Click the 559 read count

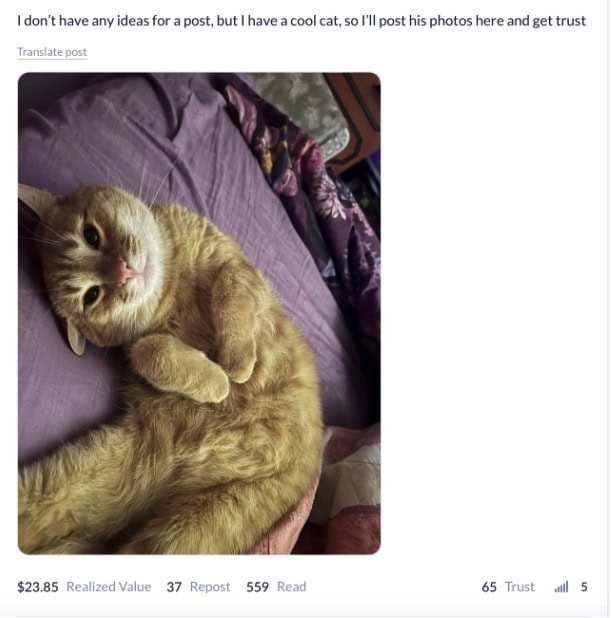click(257, 587)
